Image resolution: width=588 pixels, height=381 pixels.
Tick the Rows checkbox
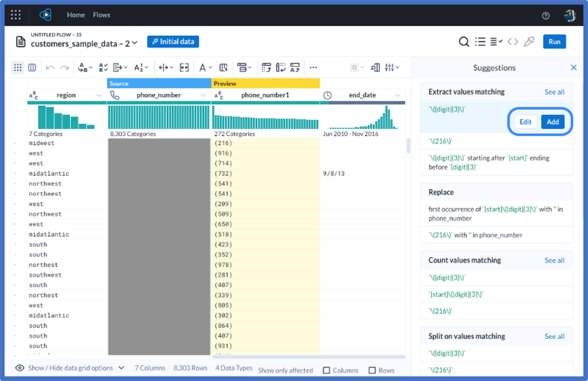pos(372,371)
